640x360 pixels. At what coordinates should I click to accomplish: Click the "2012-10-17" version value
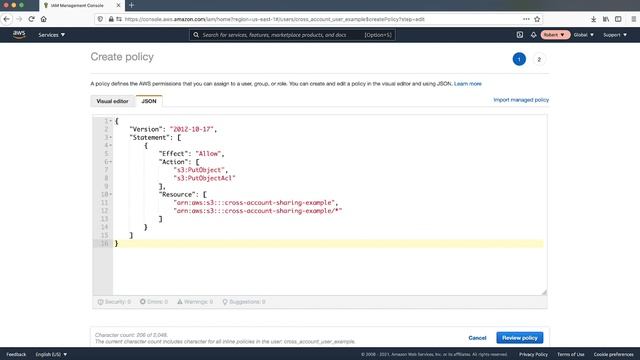pos(192,129)
